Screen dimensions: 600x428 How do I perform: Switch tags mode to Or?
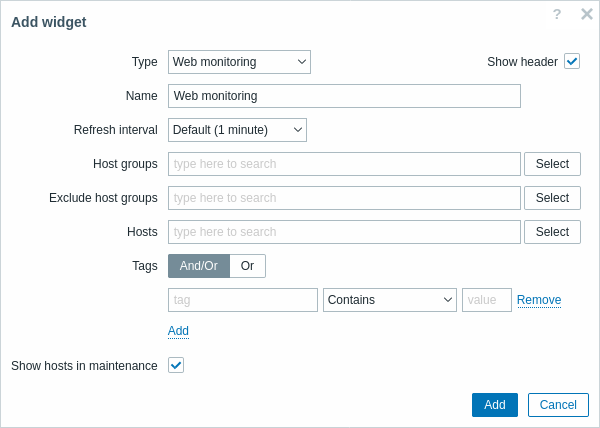click(248, 266)
